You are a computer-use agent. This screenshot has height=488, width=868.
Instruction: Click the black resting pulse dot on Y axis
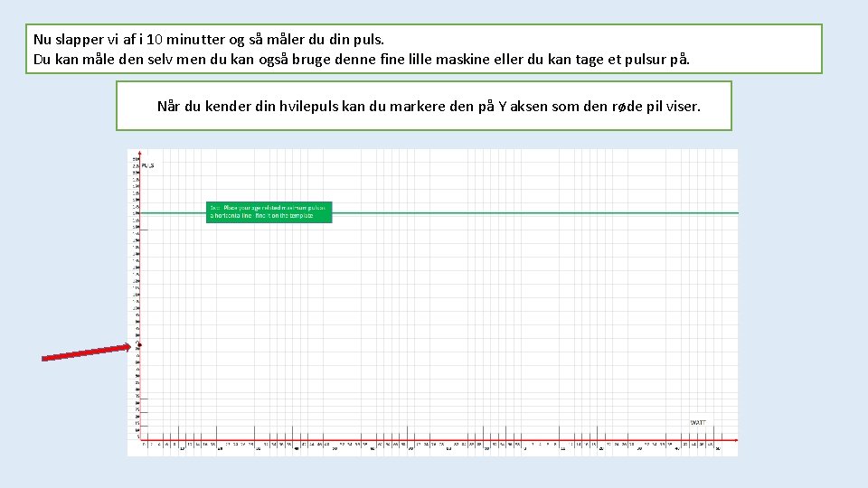click(x=139, y=345)
